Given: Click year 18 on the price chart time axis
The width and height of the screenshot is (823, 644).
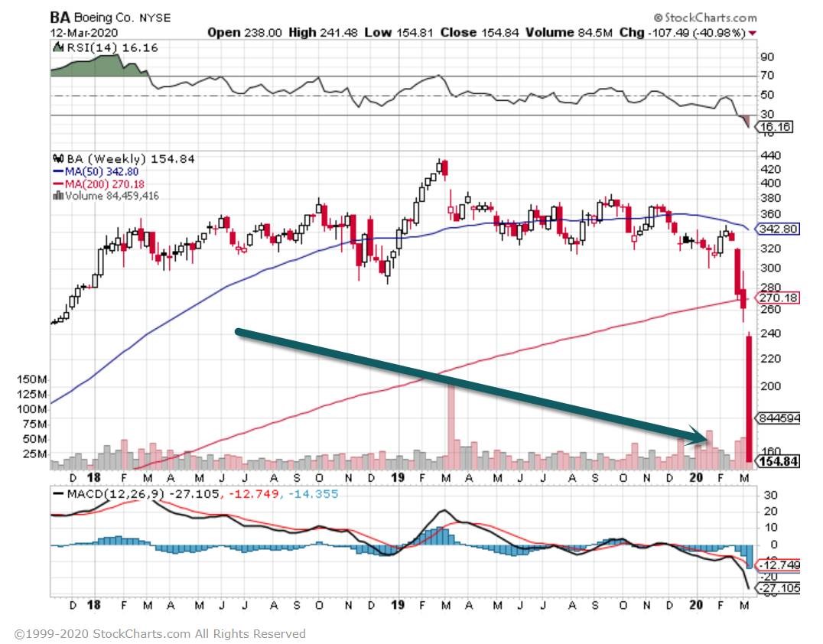Looking at the screenshot, I should click(x=93, y=477).
